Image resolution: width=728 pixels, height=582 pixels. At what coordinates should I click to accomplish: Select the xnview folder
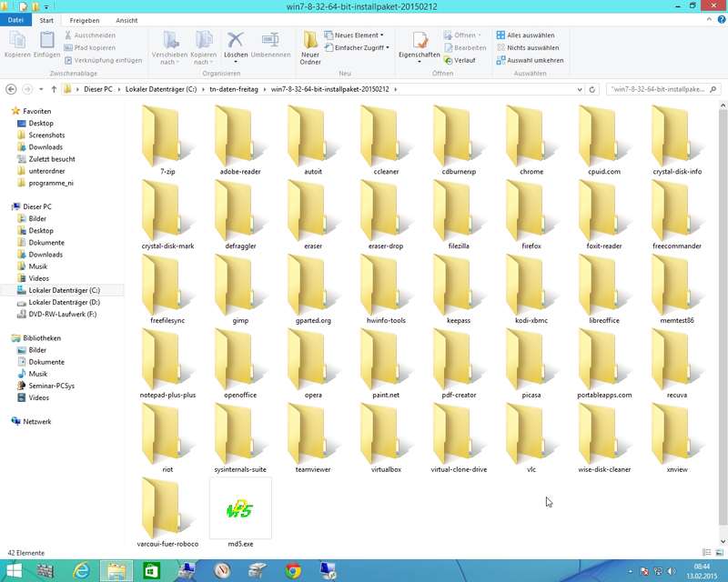[x=677, y=438]
